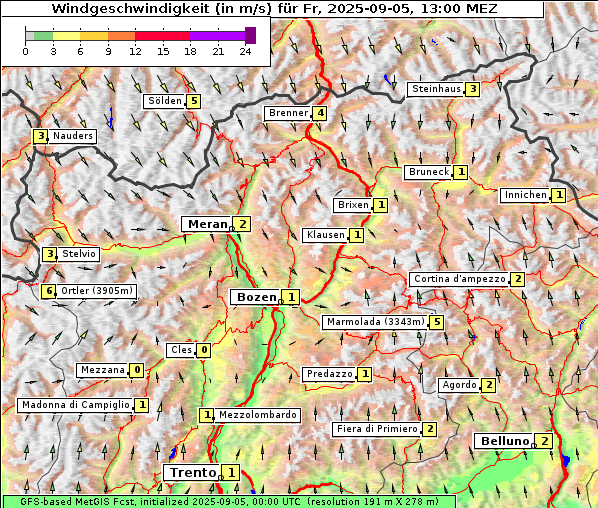
Task: Click the Brenner wind value 4 badge
Action: [320, 113]
